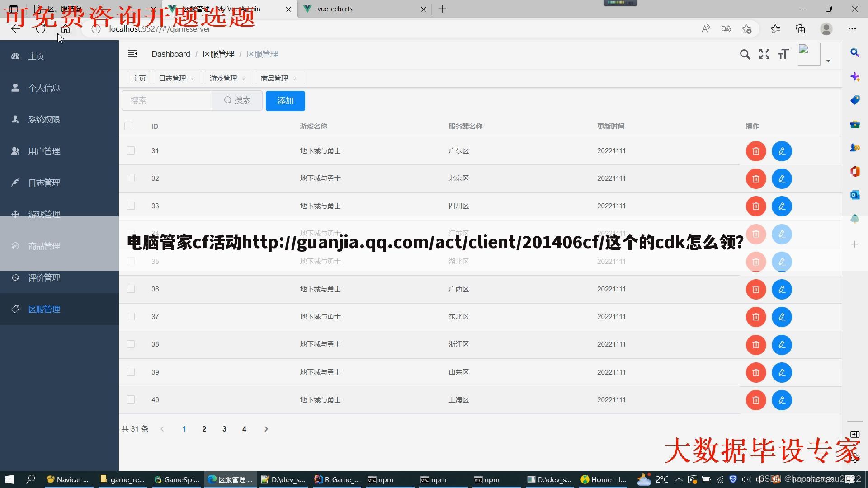
Task: Click the 搜索 search button
Action: click(237, 100)
